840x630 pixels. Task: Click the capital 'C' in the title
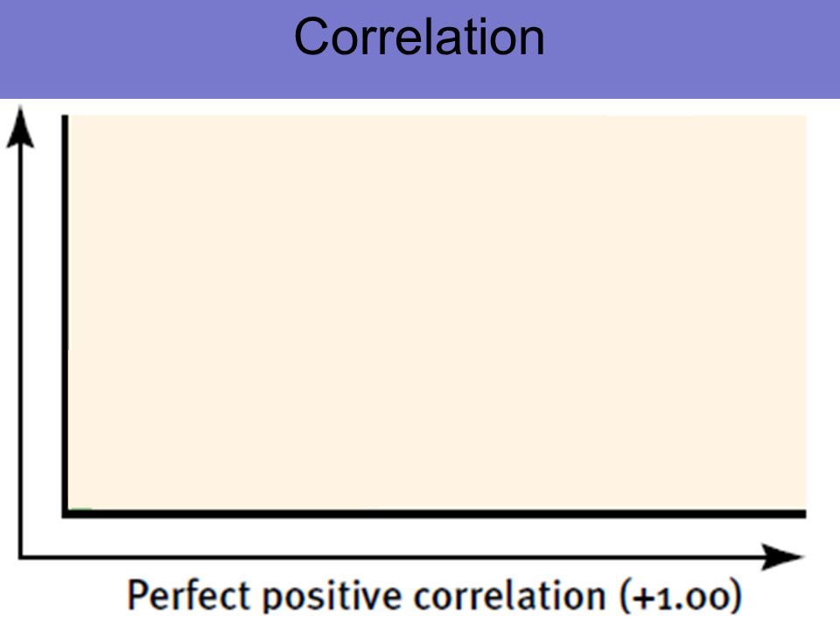(x=311, y=37)
